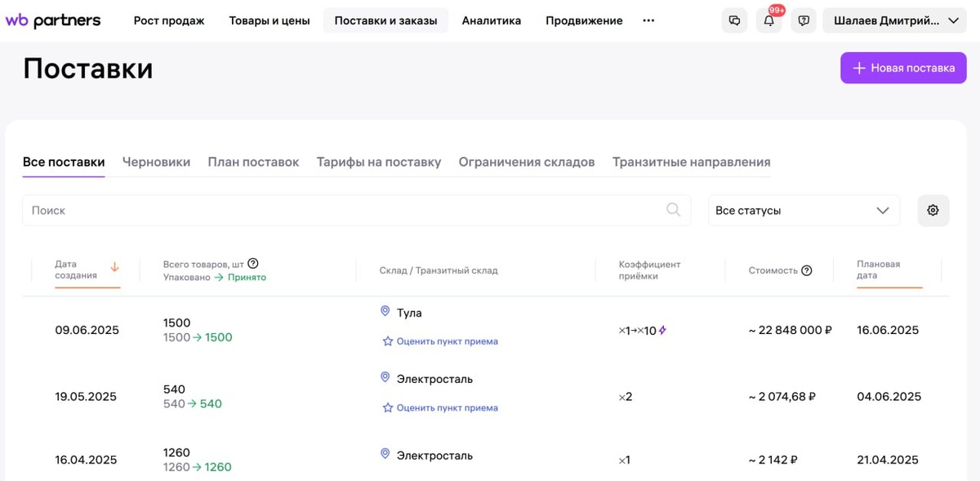
Task: Click the lightning icon in Тула coefficient
Action: point(662,331)
